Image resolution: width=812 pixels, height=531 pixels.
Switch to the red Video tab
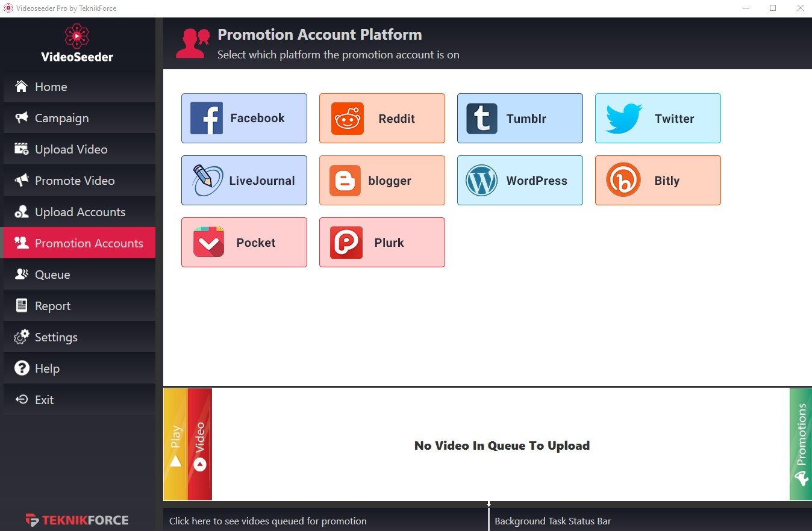tap(200, 444)
